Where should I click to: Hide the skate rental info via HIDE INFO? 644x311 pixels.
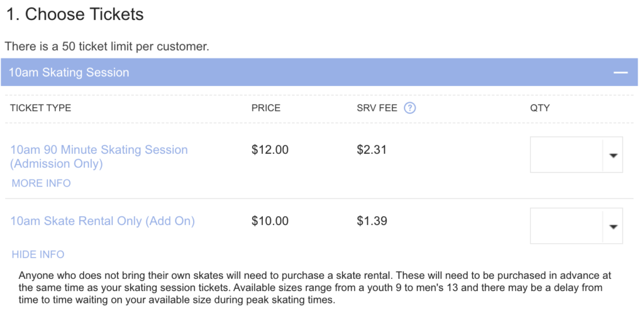pos(38,254)
